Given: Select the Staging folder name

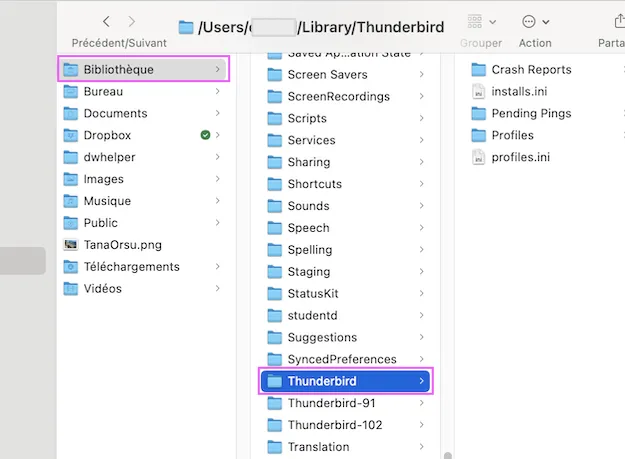Looking at the screenshot, I should pyautogui.click(x=309, y=272).
